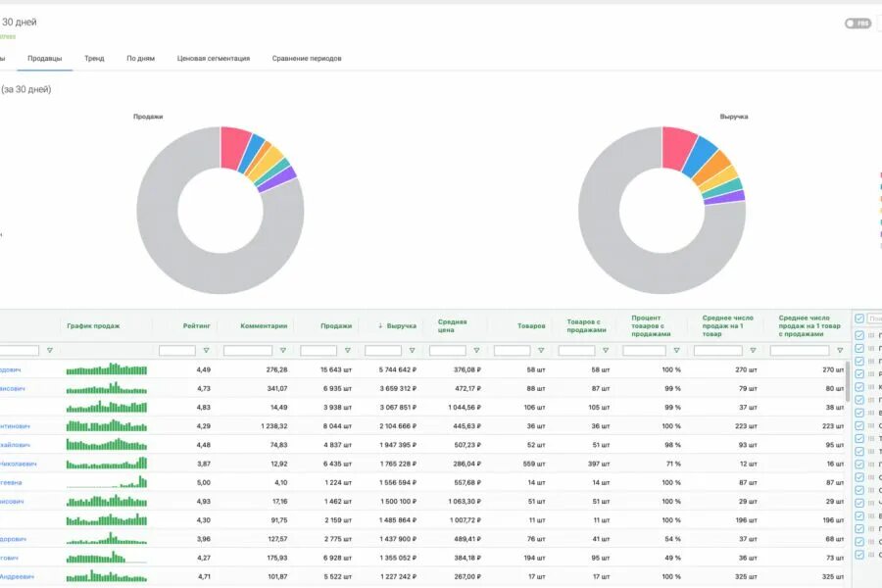882x588 pixels.
Task: Uncheck the column list item starting with Ч
Action: [x=859, y=503]
